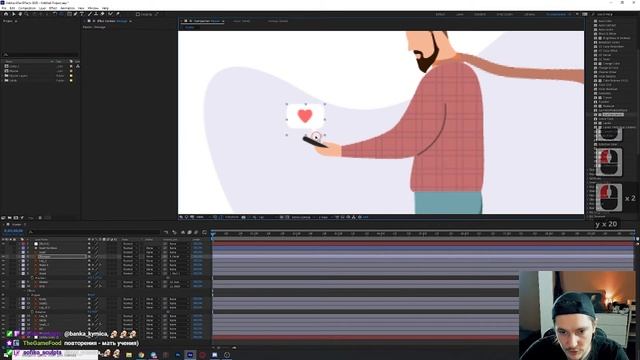Click the Home icon in the toolbar
Viewport: 640px width, 360px height.
pos(6,14)
